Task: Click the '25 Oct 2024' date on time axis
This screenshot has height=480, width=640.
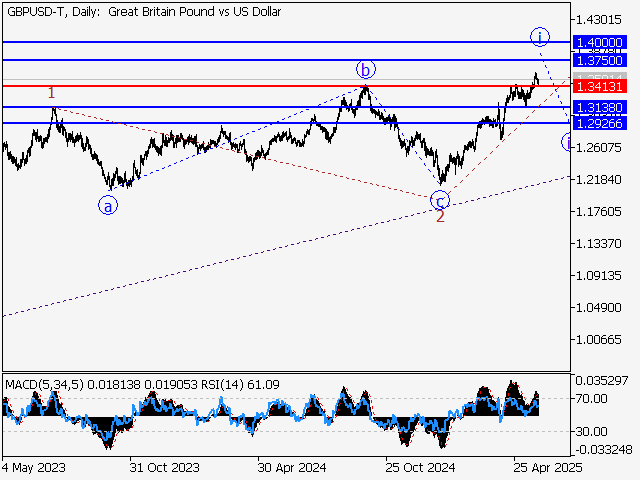Action: [421, 467]
